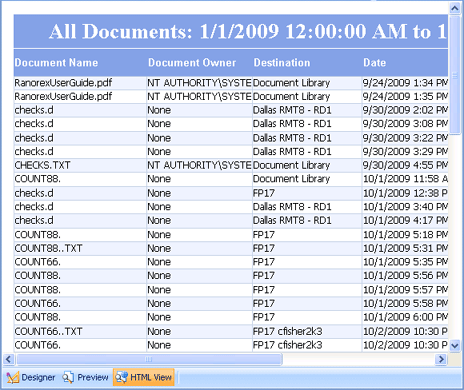Click the COUNT66..TXT document name
The height and width of the screenshot is (390, 464).
point(48,331)
